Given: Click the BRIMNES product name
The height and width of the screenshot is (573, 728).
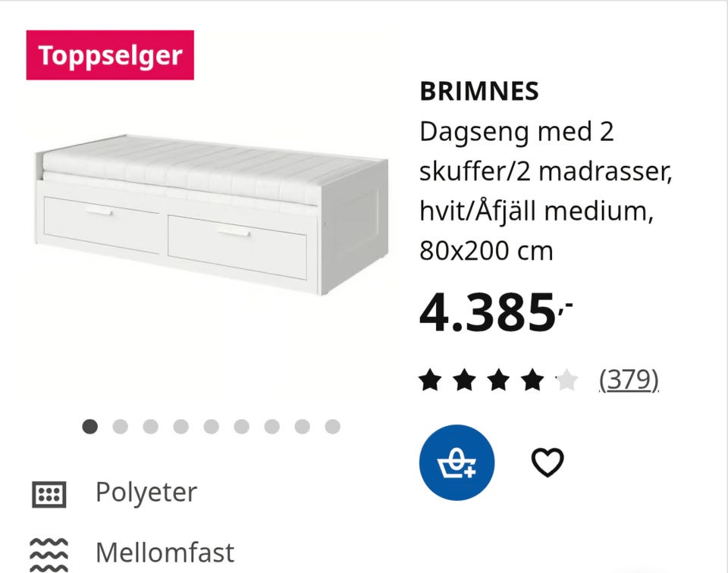Looking at the screenshot, I should coord(479,91).
